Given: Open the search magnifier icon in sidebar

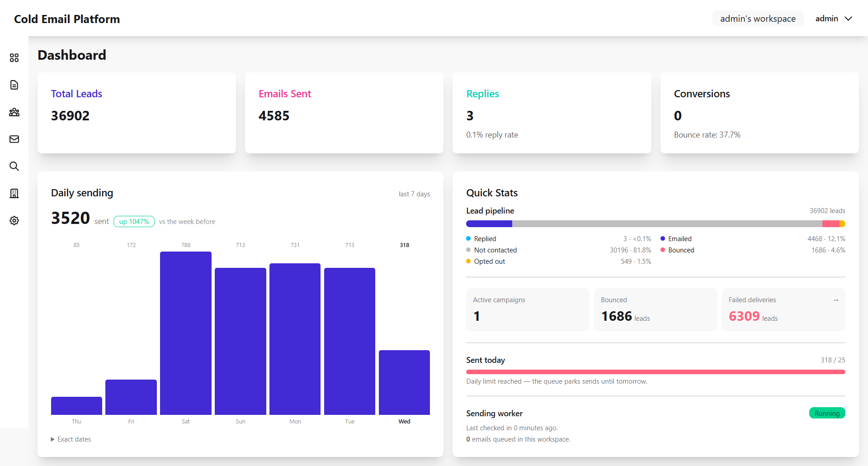Looking at the screenshot, I should click(x=14, y=166).
